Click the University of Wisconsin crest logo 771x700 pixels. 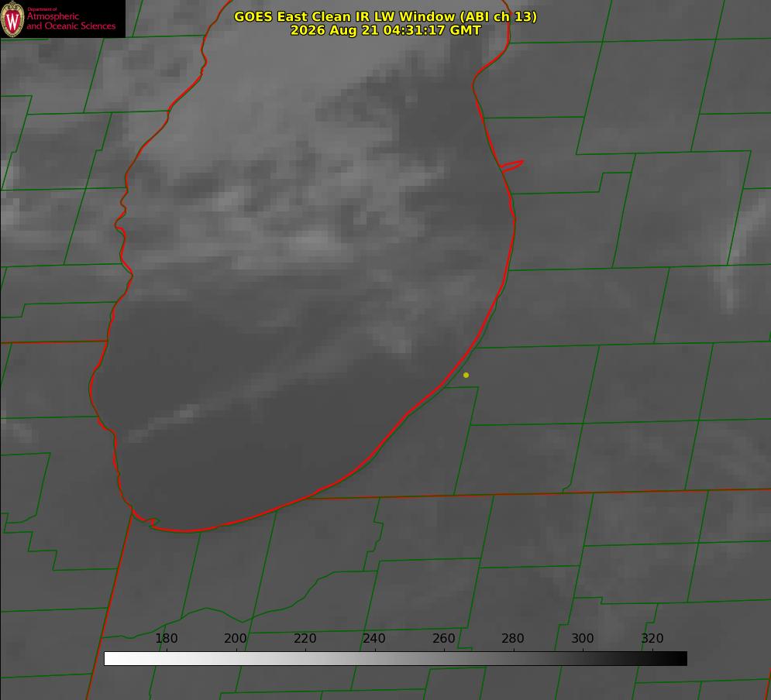pyautogui.click(x=12, y=19)
